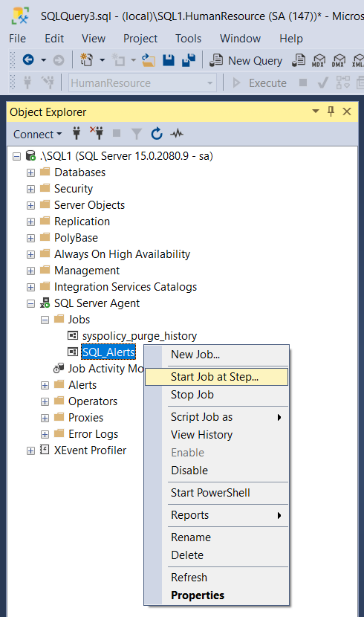Select Disable in the job context menu
The width and height of the screenshot is (364, 617).
coord(189,471)
